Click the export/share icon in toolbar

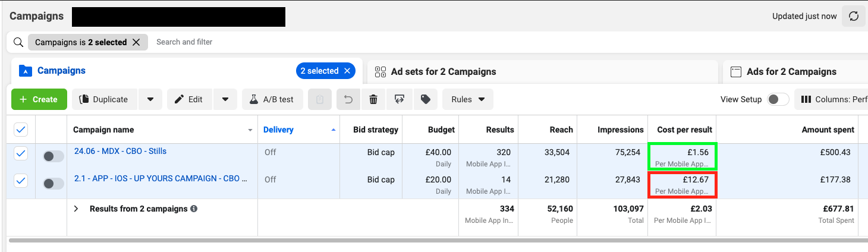(x=400, y=99)
